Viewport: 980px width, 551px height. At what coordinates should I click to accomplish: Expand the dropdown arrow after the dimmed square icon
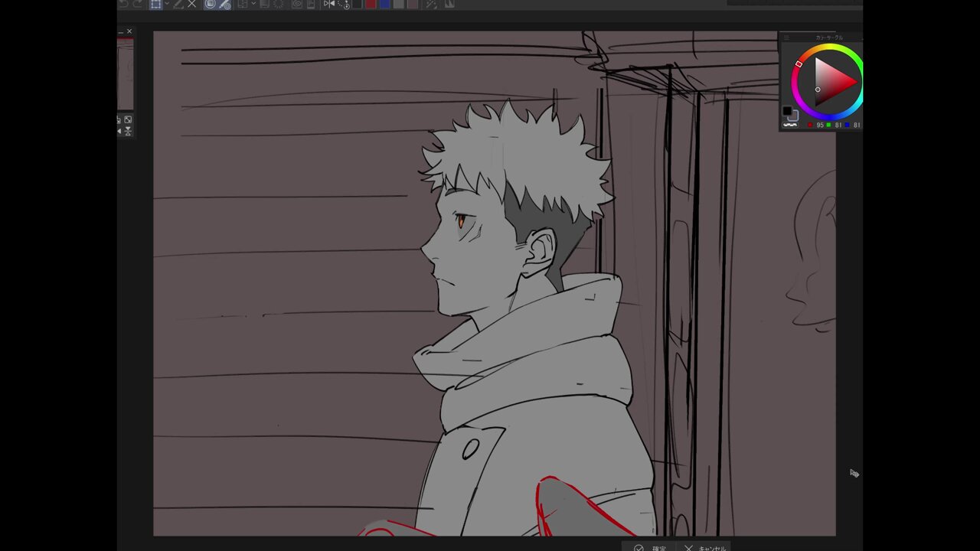253,4
